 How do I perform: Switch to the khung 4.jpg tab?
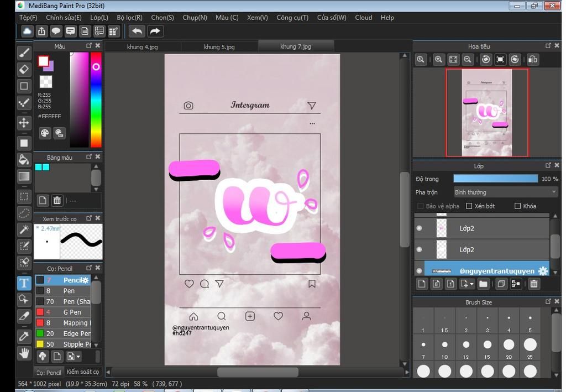(143, 46)
